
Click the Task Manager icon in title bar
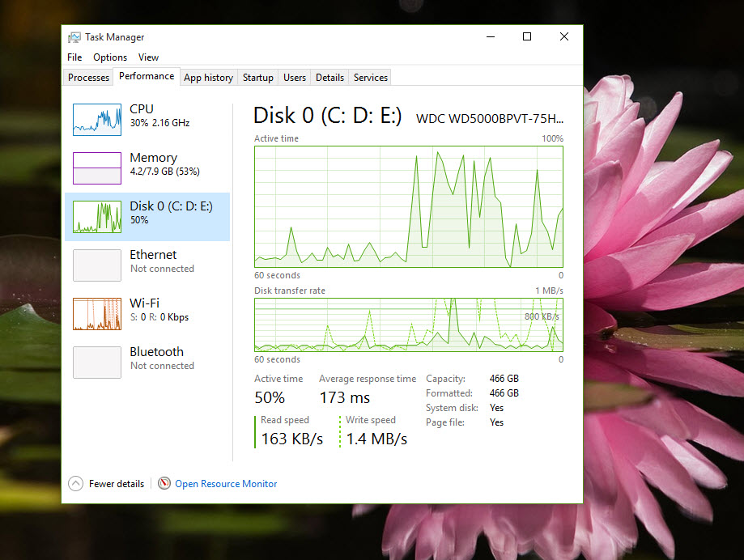coord(73,36)
